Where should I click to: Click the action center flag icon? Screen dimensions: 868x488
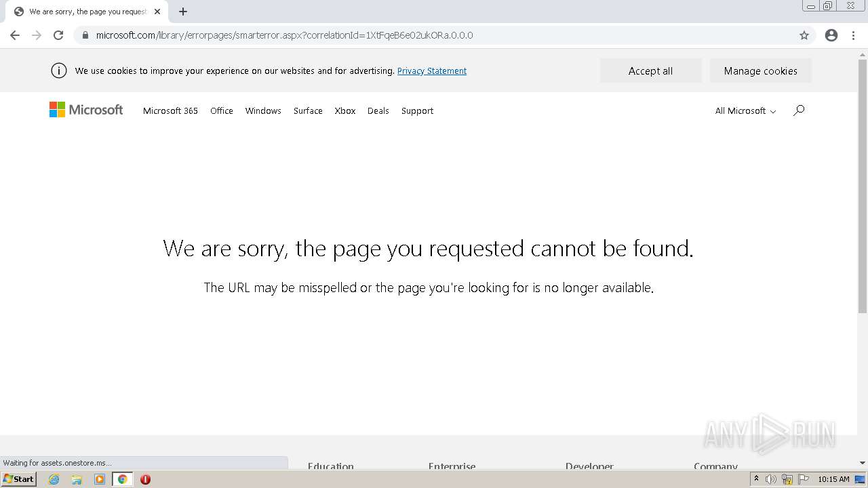click(x=804, y=479)
